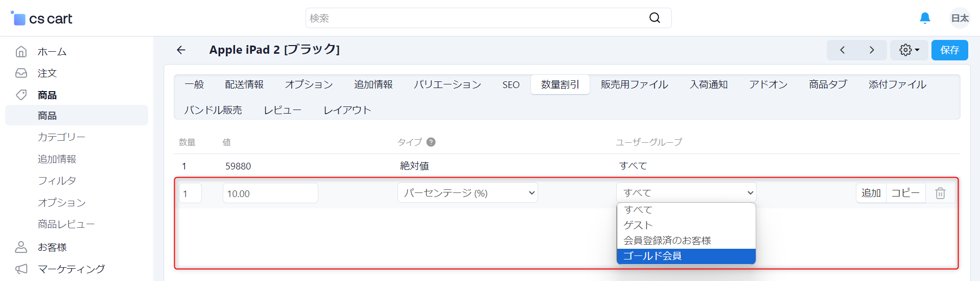Go to next product with chevron
The height and width of the screenshot is (281, 980).
872,50
